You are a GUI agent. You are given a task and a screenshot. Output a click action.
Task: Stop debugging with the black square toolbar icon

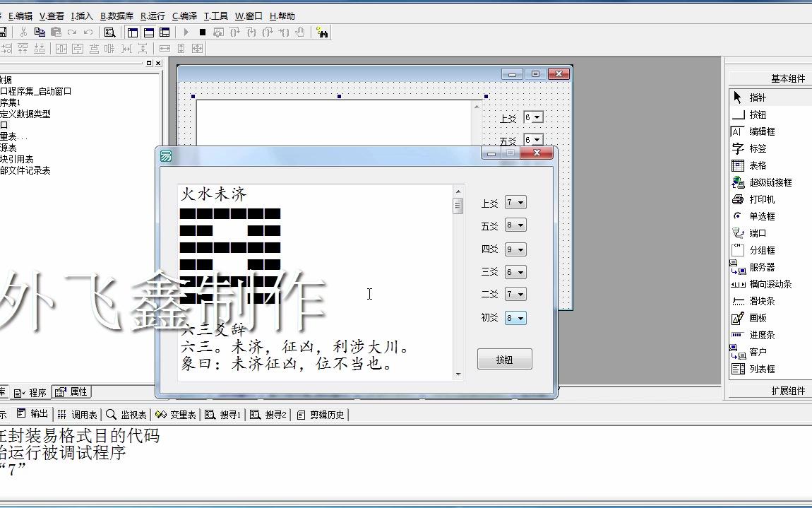[202, 32]
